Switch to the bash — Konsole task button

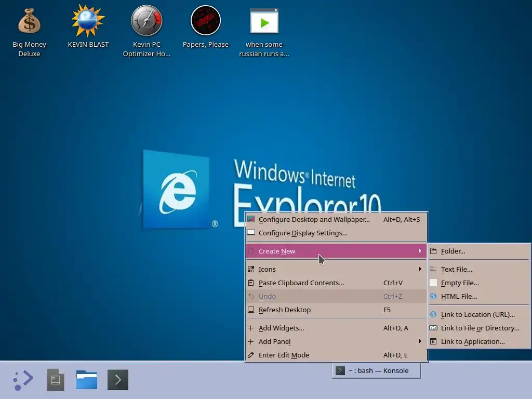pos(376,370)
